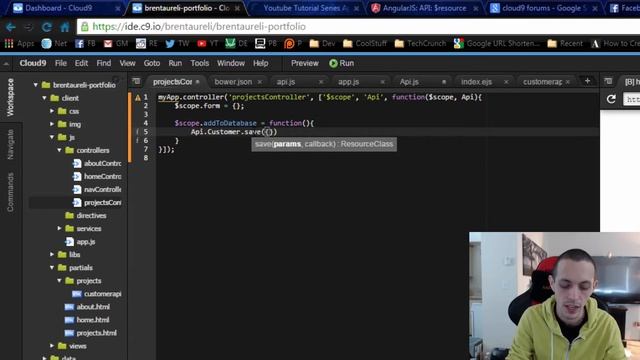Screen dimensions: 640x360
Task: Collapse the partials folder
Action: pyautogui.click(x=52, y=268)
